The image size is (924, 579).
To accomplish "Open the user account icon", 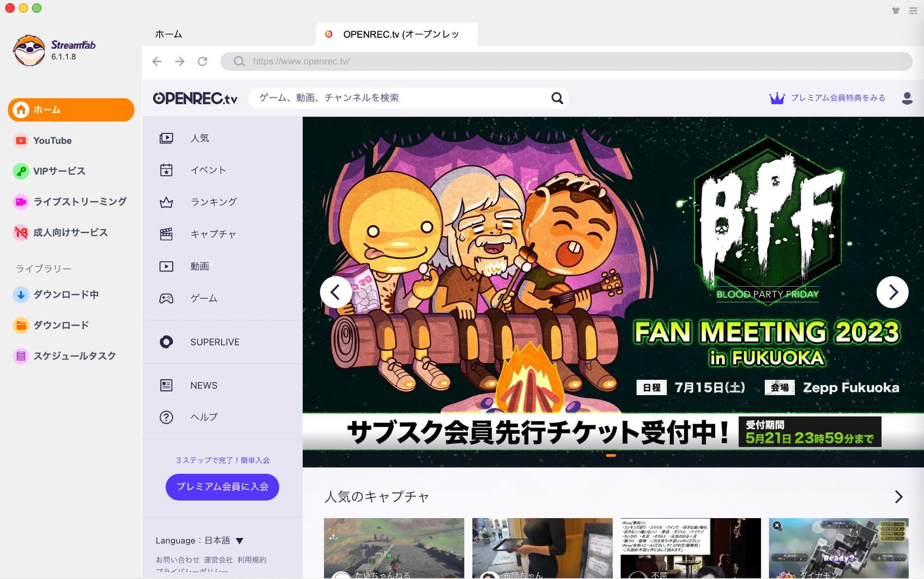I will point(907,98).
